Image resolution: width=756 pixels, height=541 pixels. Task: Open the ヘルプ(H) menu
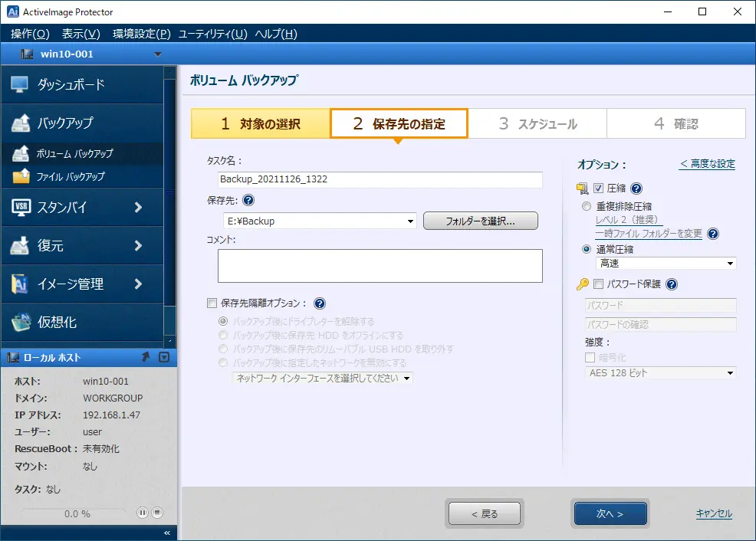(276, 34)
